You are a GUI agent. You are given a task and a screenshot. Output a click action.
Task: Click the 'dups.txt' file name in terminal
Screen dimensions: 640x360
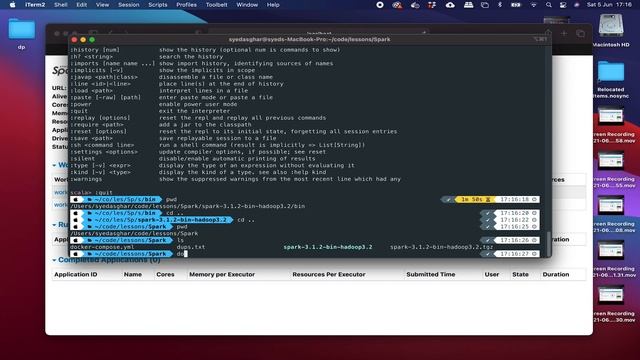click(x=191, y=247)
